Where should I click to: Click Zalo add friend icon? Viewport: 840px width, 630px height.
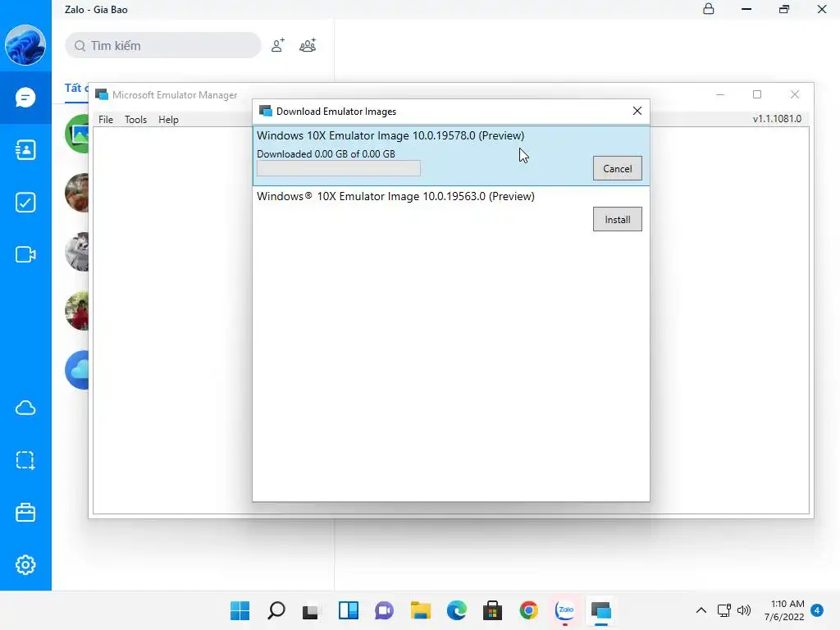click(277, 46)
